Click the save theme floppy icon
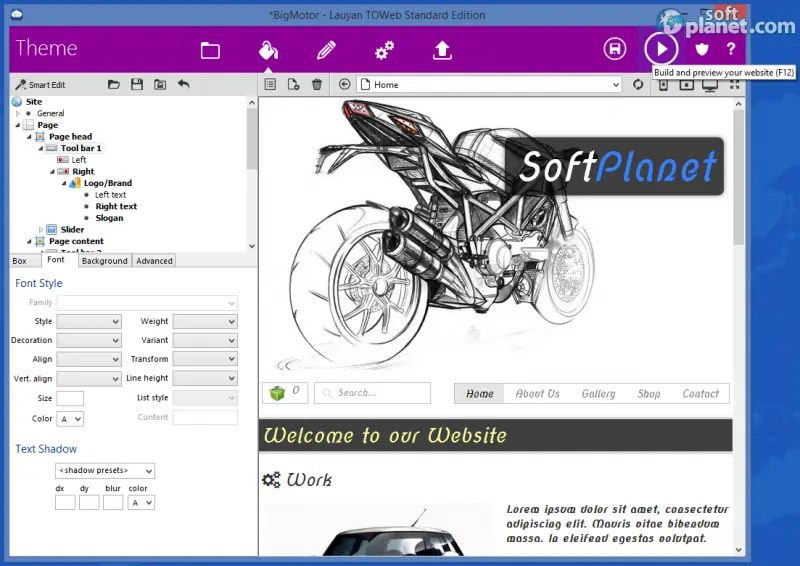Image resolution: width=800 pixels, height=566 pixels. (137, 84)
